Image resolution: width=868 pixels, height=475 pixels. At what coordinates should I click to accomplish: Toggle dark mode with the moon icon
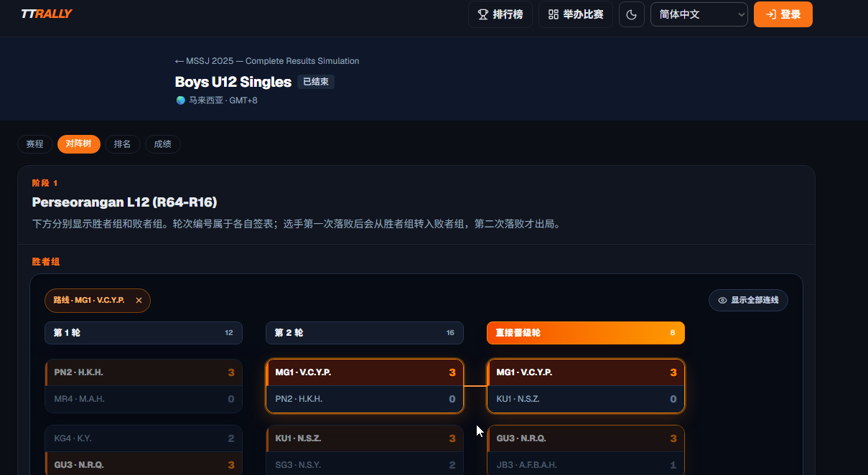tap(632, 14)
